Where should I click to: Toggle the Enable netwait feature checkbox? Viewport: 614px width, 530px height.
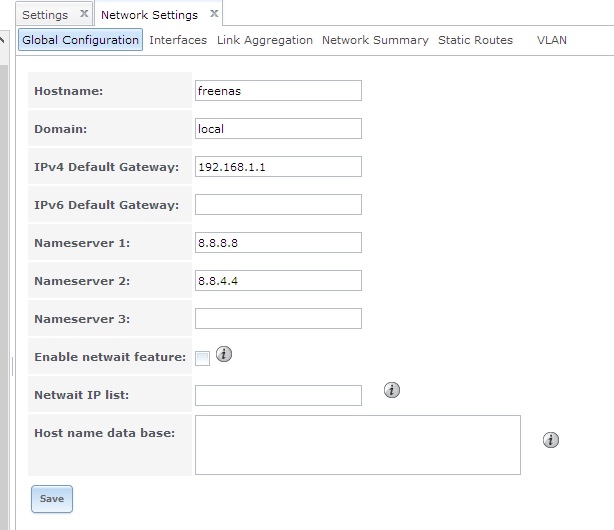pos(202,358)
